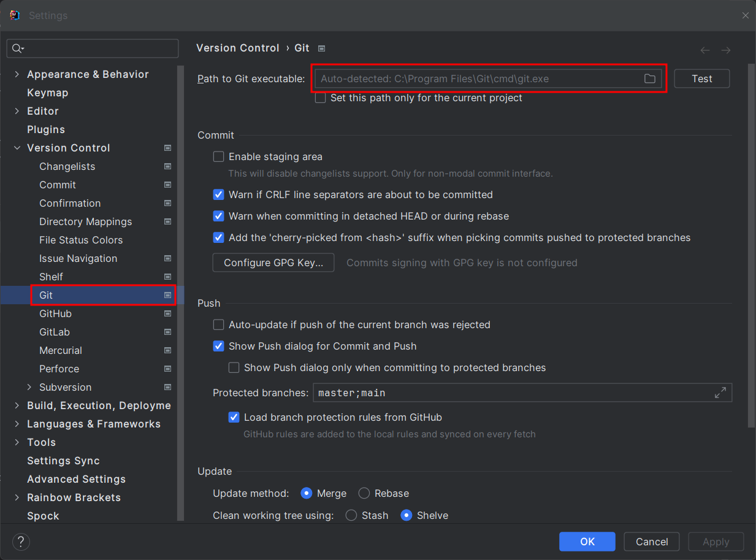Image resolution: width=756 pixels, height=560 pixels.
Task: Click the Path to Git executable field
Action: pos(489,79)
